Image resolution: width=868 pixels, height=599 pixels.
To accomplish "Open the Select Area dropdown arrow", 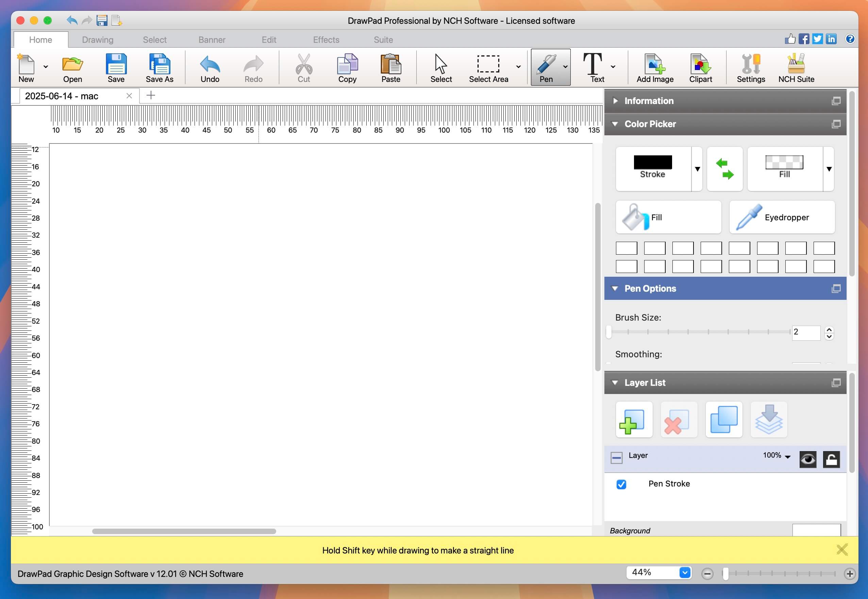I will point(518,67).
